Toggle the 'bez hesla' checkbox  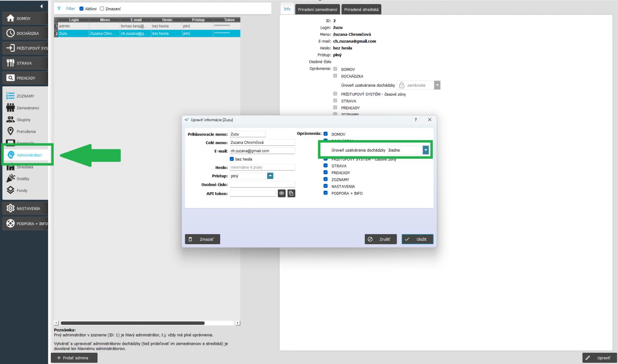[232, 159]
